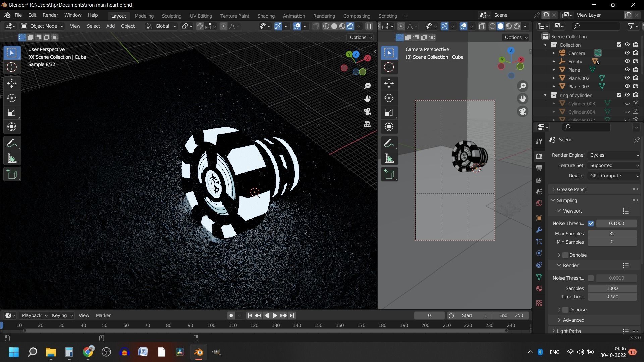Select the Scale tool in left viewport
Screen dimensions: 644x362
point(12,112)
